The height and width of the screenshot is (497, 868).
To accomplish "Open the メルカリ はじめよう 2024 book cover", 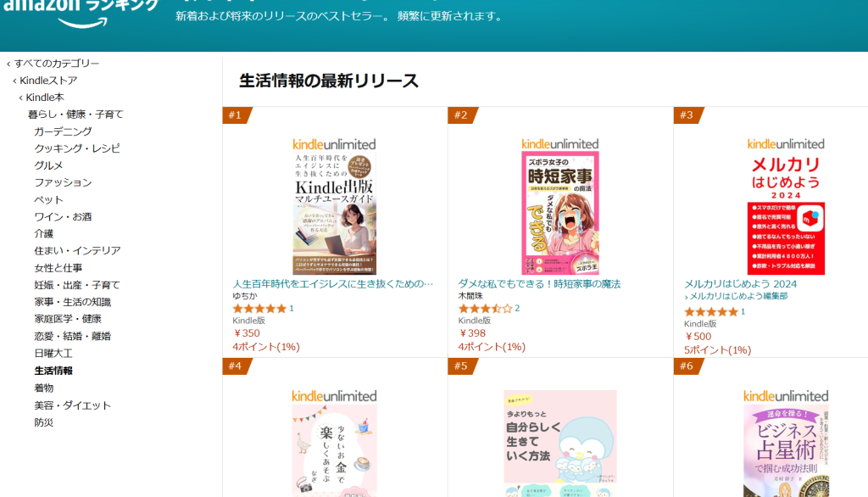I will tap(786, 214).
